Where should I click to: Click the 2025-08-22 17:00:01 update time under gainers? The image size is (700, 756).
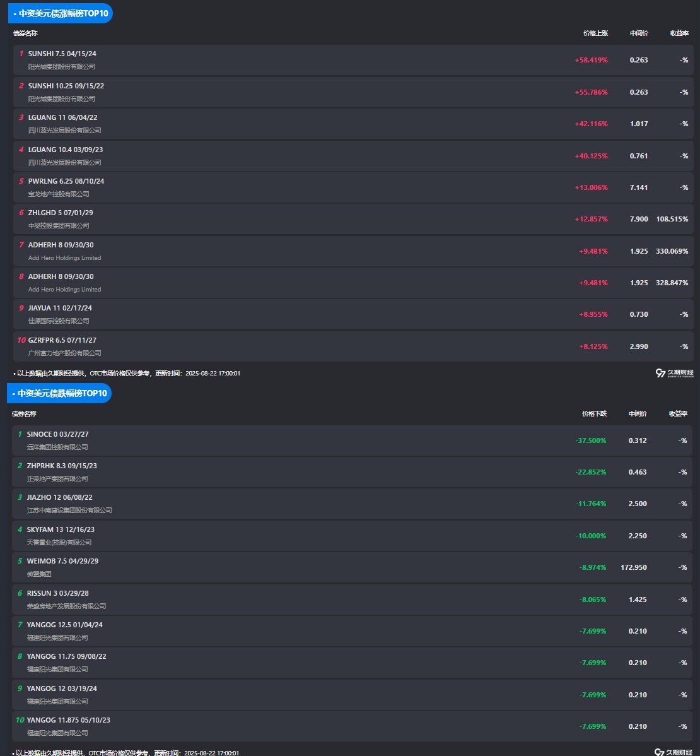tap(213, 373)
